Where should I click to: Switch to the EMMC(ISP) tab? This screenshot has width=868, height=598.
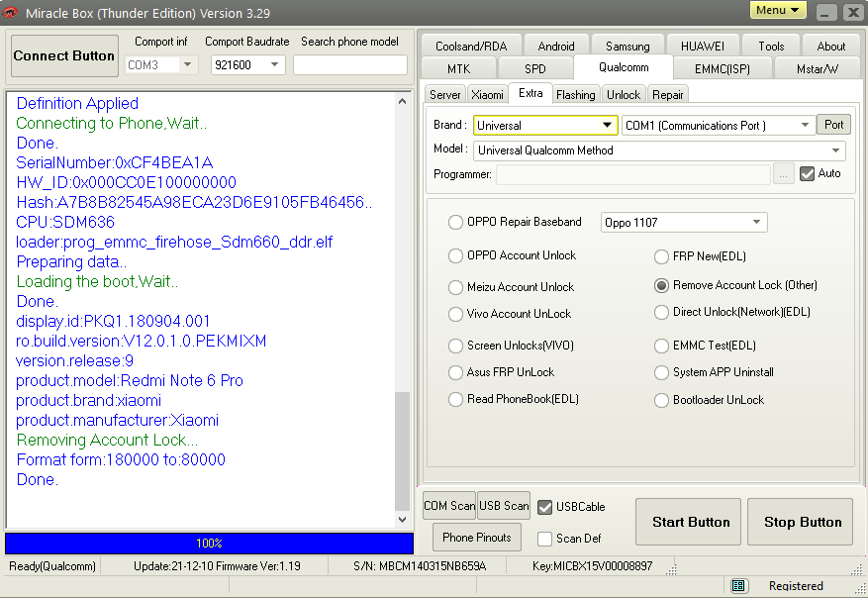(x=723, y=68)
